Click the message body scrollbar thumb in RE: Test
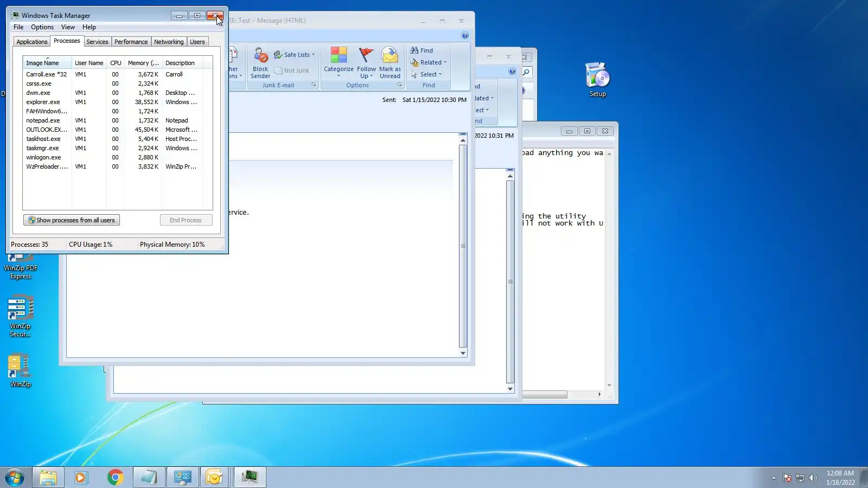Screen dimensions: 868x488 click(463, 246)
